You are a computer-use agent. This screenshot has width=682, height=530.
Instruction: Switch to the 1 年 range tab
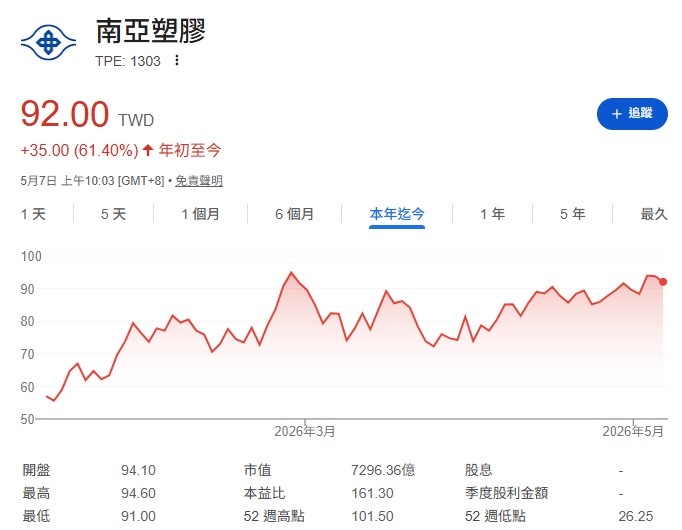click(x=492, y=214)
